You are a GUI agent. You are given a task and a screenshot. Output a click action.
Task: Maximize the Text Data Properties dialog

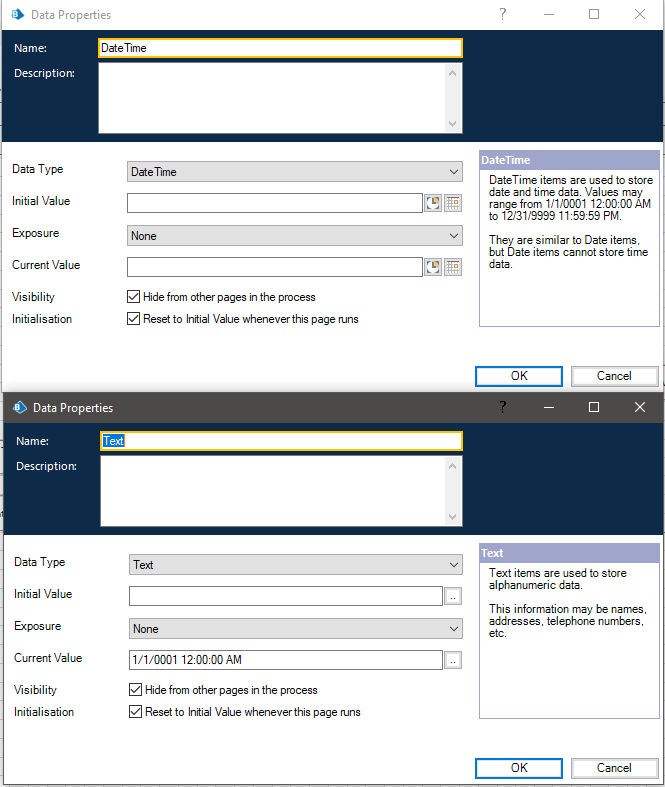point(594,407)
